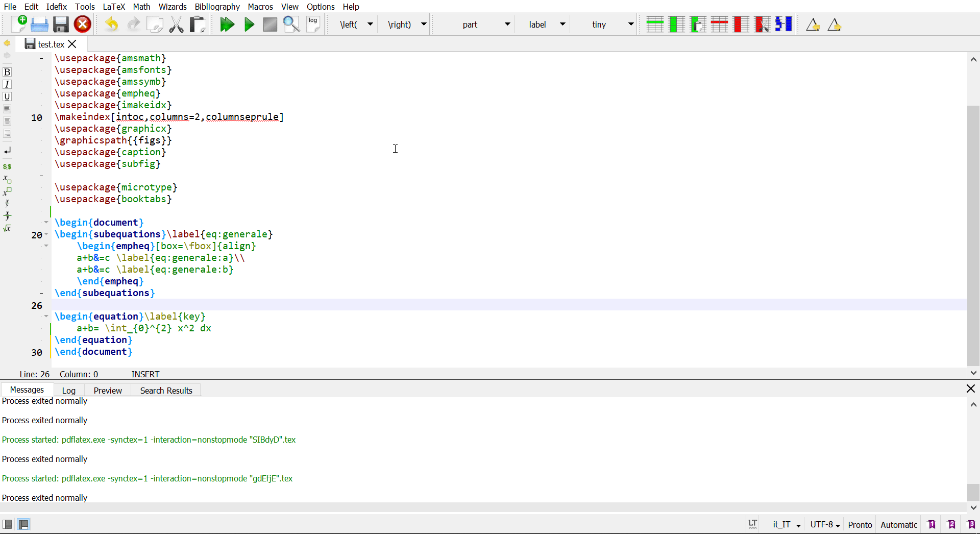980x534 pixels.
Task: Click the Automatic line-ending selector
Action: 898,524
